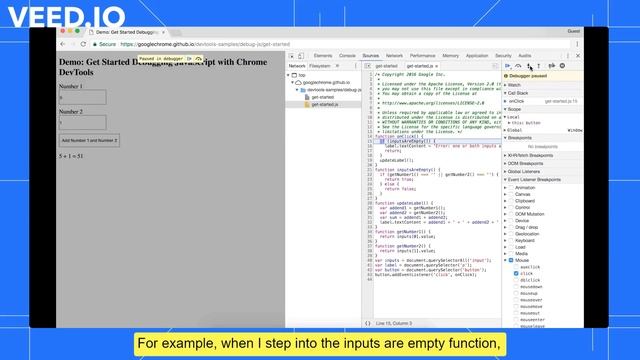The height and width of the screenshot is (360, 640).
Task: Expand XHR/fetch Breakpoints section
Action: point(542,156)
